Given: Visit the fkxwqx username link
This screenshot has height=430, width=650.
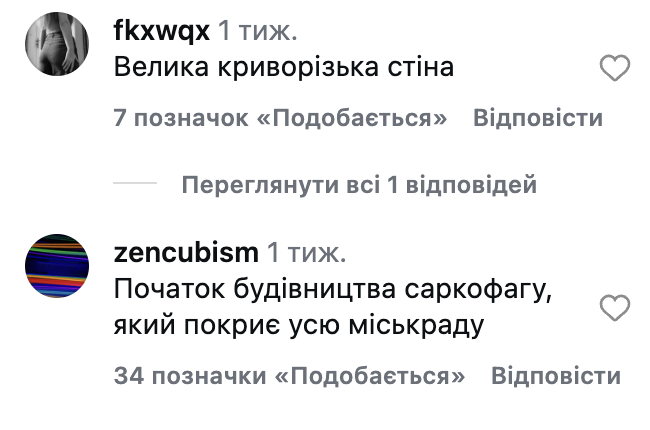Looking at the screenshot, I should [161, 31].
